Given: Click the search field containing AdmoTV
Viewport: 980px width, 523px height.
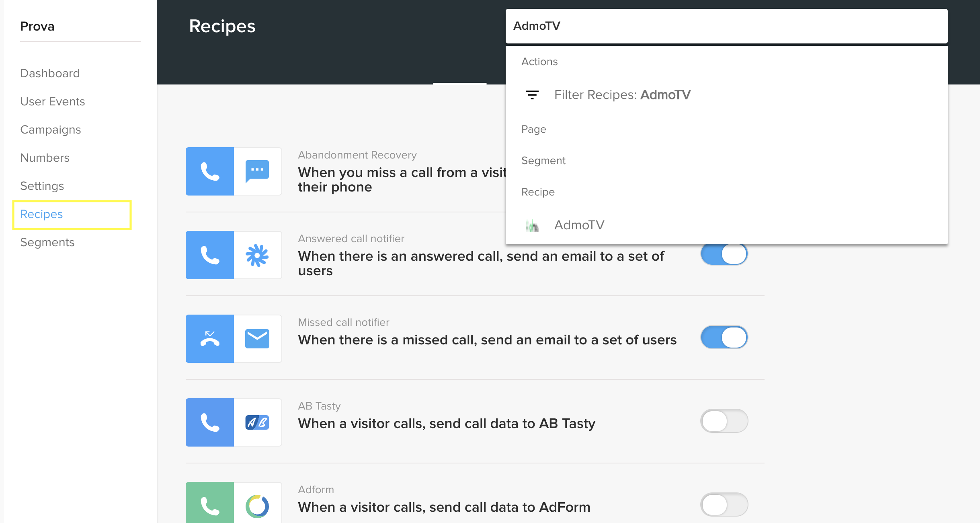Looking at the screenshot, I should point(727,26).
